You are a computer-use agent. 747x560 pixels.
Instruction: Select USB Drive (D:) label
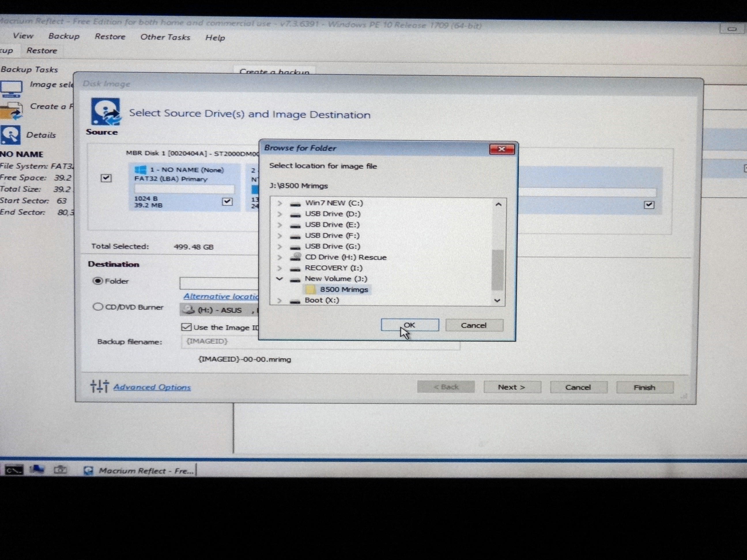[x=333, y=214]
